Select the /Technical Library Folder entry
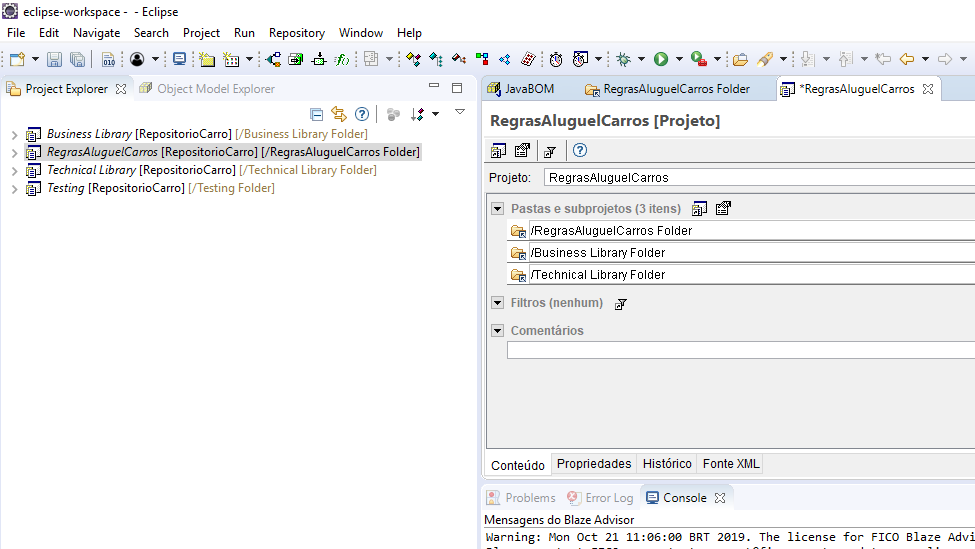Image resolution: width=975 pixels, height=549 pixels. click(741, 275)
